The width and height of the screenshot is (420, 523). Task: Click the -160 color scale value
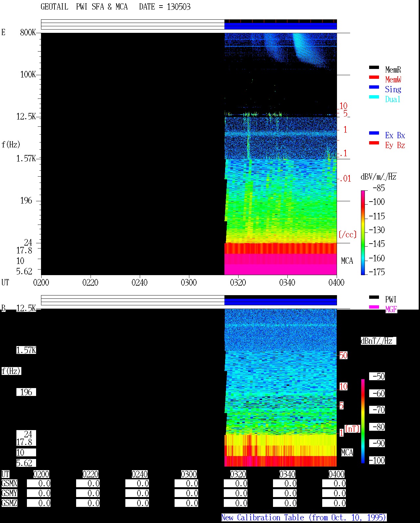click(377, 258)
